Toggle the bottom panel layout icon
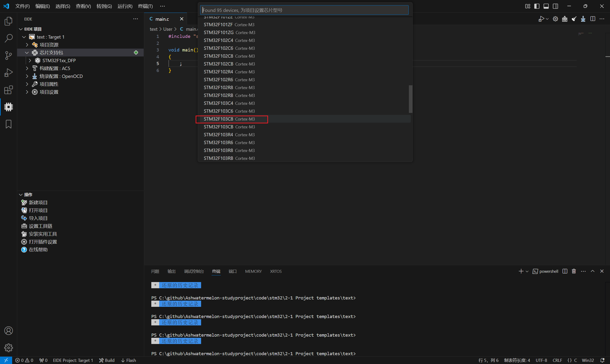The height and width of the screenshot is (364, 610). pyautogui.click(x=546, y=6)
